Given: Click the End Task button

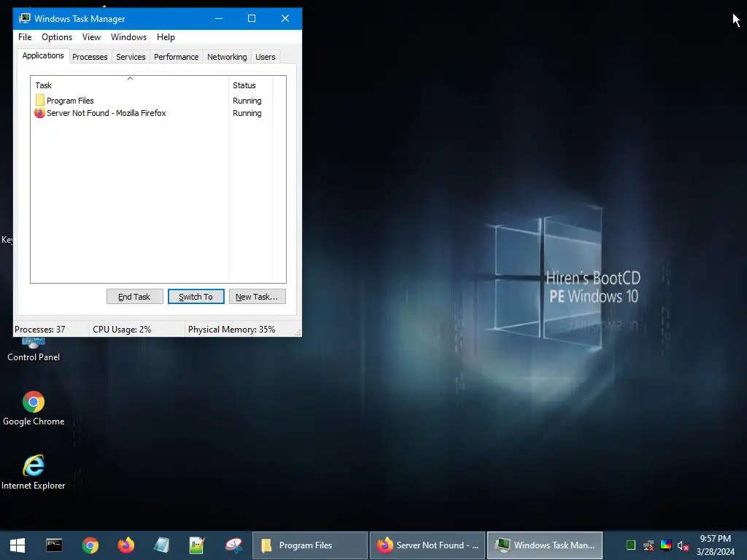Looking at the screenshot, I should (134, 297).
